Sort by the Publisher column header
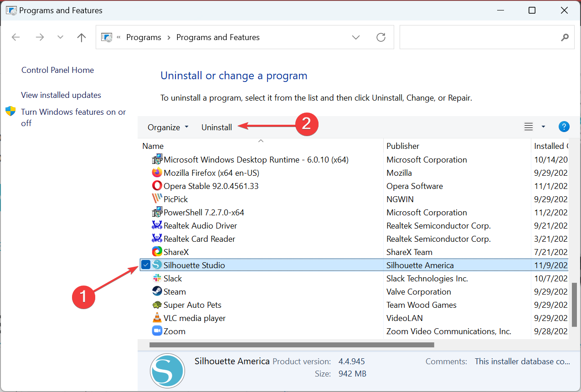 point(457,146)
